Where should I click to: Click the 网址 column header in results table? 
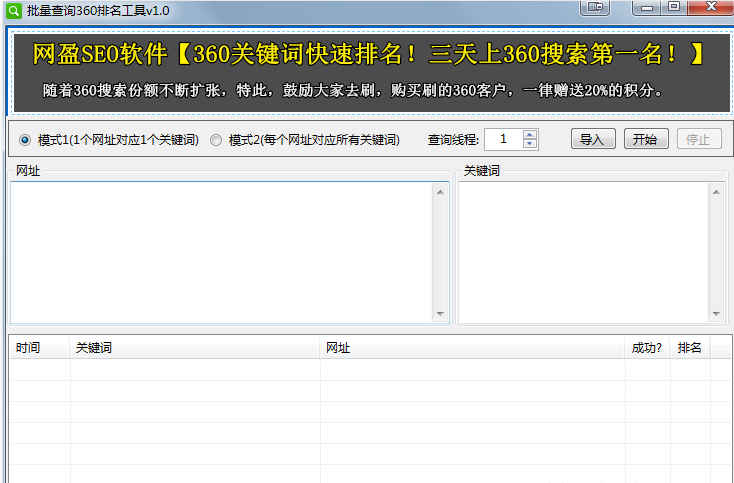(x=472, y=348)
